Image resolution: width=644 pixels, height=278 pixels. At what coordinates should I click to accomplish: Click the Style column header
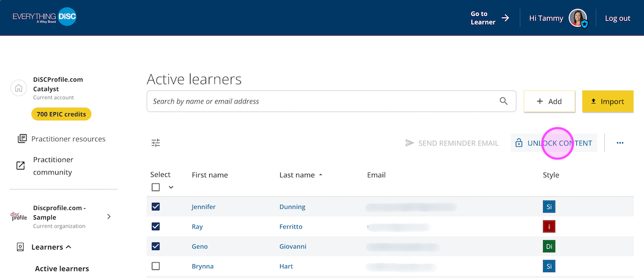coord(551,175)
